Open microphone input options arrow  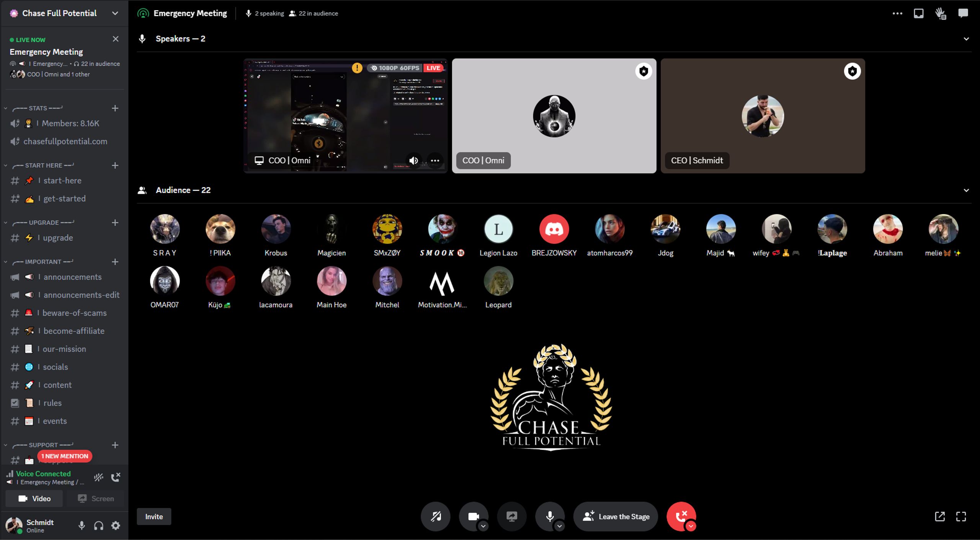click(559, 526)
